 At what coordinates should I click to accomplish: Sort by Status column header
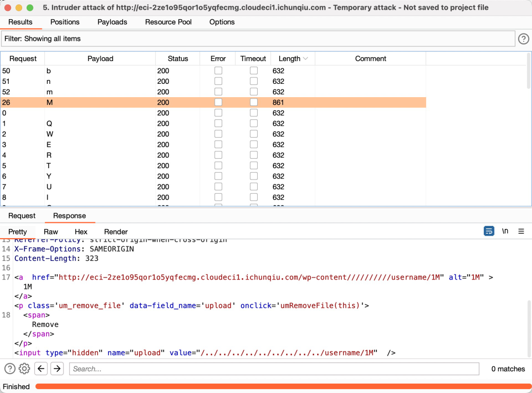[178, 59]
